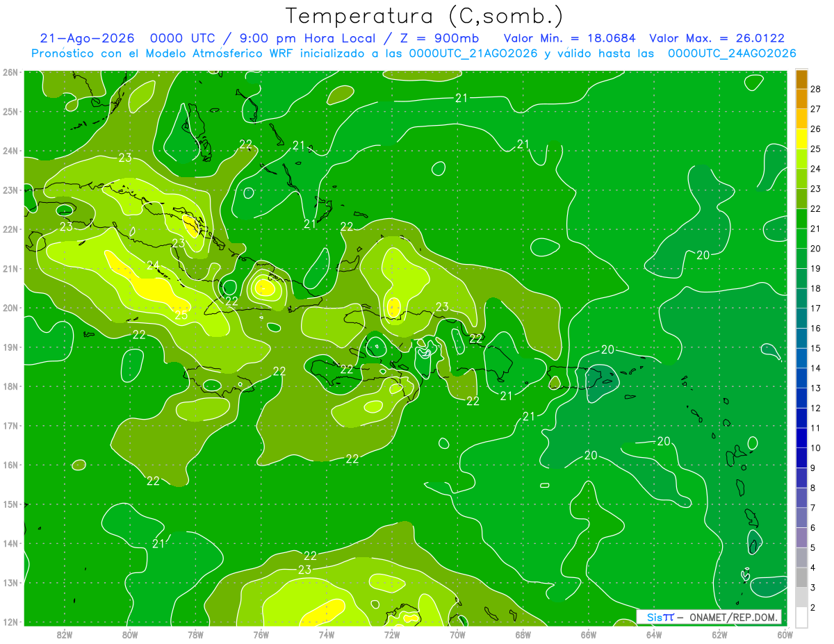Click the longitude axis label '76W'

[261, 634]
